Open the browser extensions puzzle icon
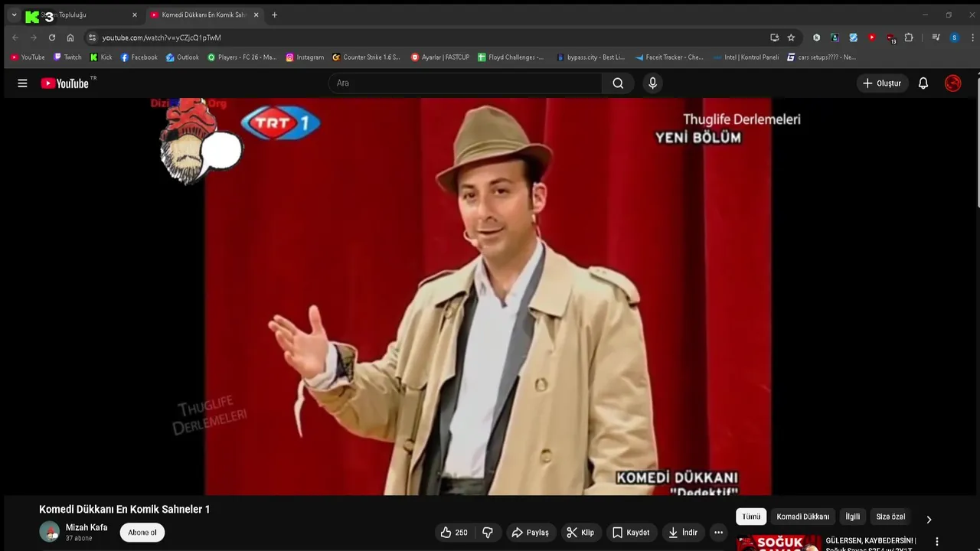 point(909,37)
